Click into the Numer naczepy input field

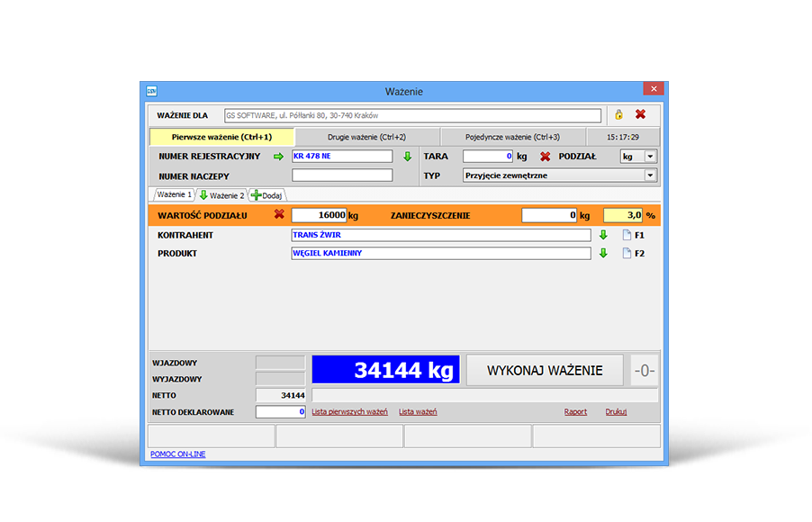(x=342, y=175)
